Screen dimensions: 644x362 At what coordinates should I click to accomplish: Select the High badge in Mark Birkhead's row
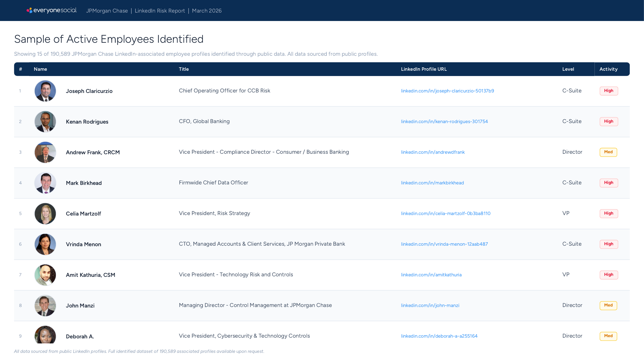click(609, 183)
